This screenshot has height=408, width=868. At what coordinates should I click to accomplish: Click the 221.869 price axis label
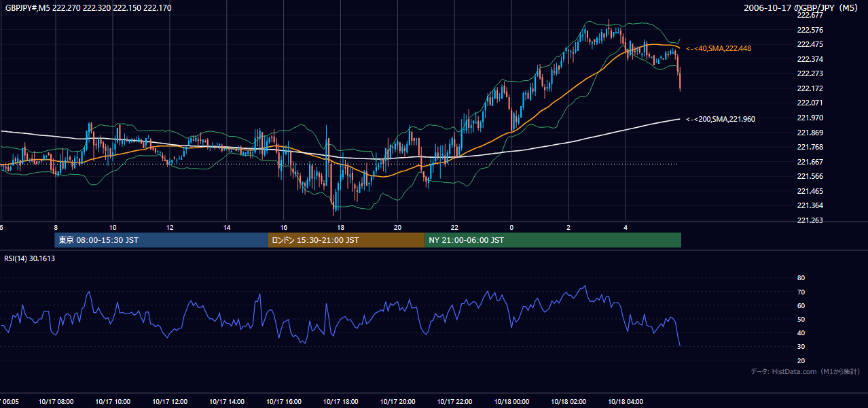(810, 133)
